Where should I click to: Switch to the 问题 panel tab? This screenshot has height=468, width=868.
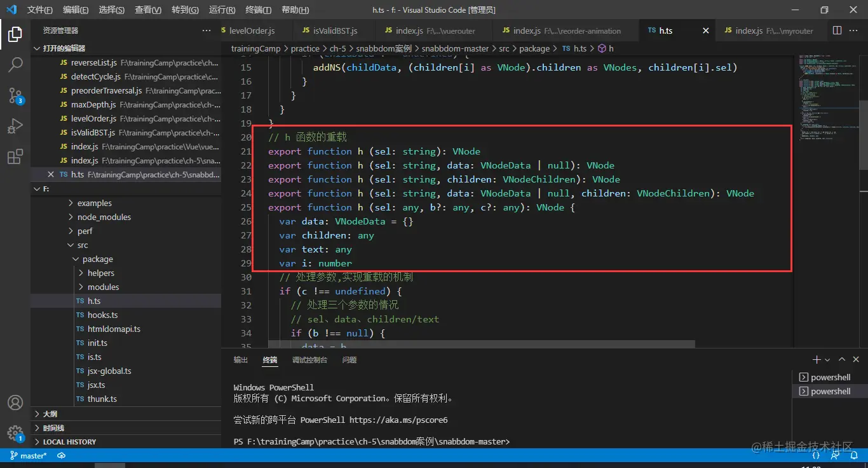[x=349, y=360]
